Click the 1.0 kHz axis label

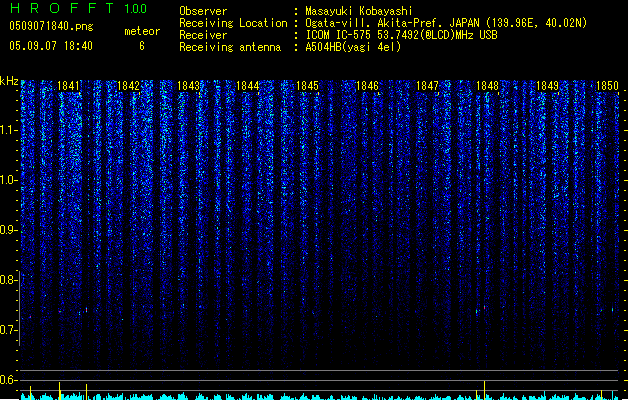coord(8,180)
